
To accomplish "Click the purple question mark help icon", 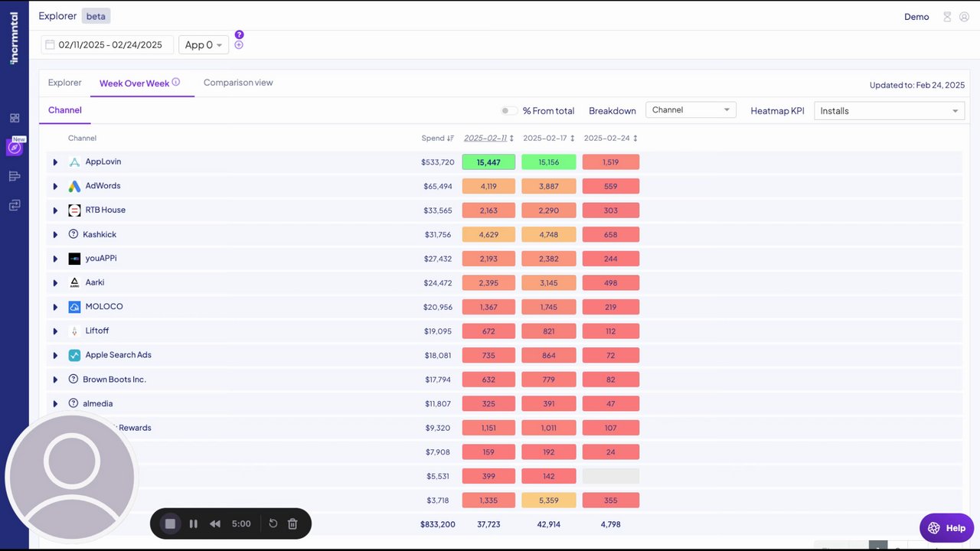I will coord(239,34).
